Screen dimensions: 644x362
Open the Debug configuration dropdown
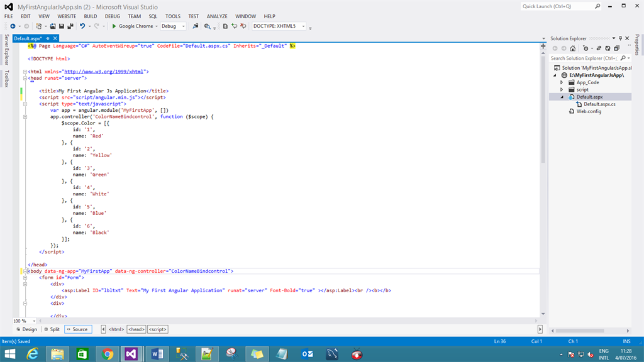click(183, 26)
